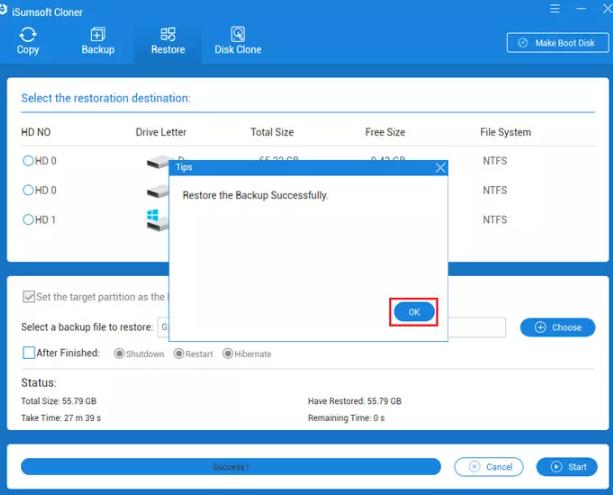Click the Tips dialog title

click(184, 167)
